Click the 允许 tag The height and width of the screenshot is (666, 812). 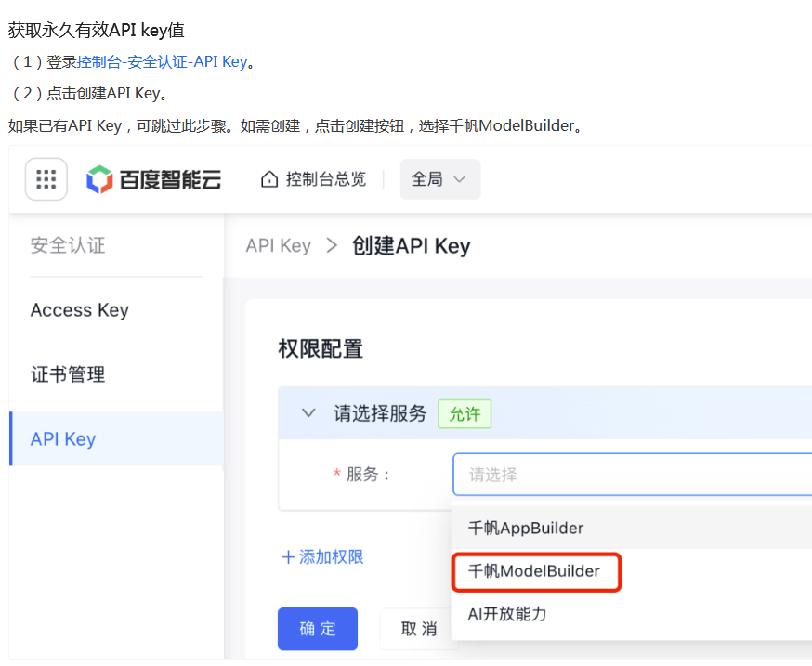click(465, 413)
